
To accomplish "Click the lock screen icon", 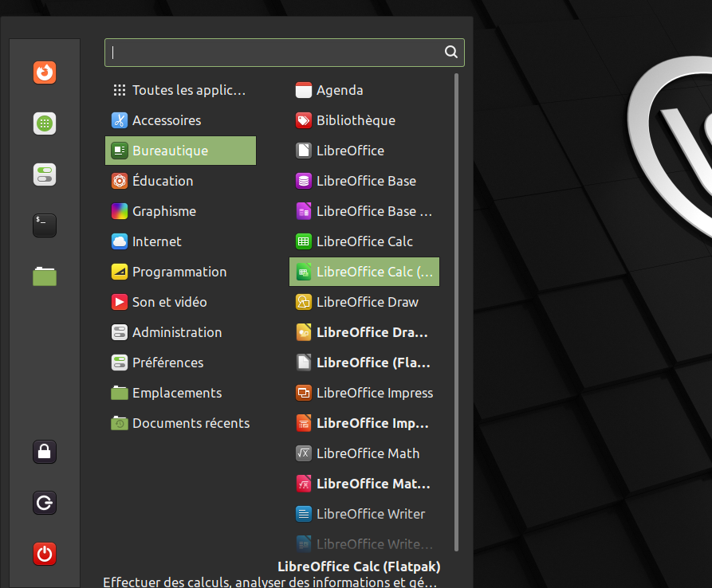I will coord(45,452).
